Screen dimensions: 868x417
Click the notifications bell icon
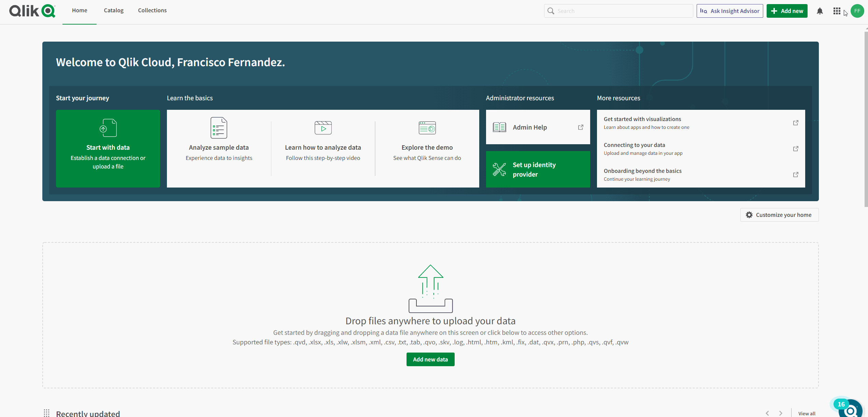point(820,11)
